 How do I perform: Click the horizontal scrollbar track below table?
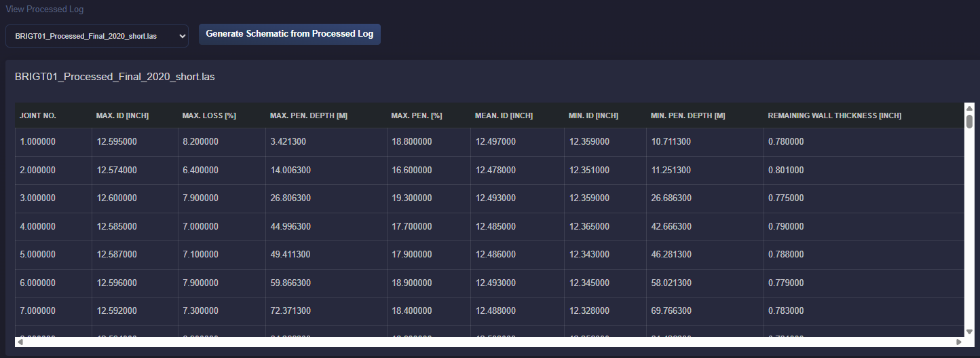tap(489, 342)
